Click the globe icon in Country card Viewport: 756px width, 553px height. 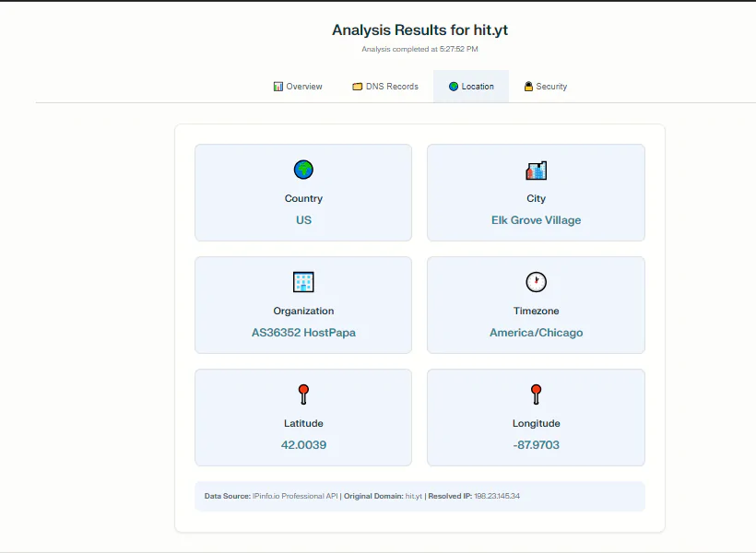303,170
